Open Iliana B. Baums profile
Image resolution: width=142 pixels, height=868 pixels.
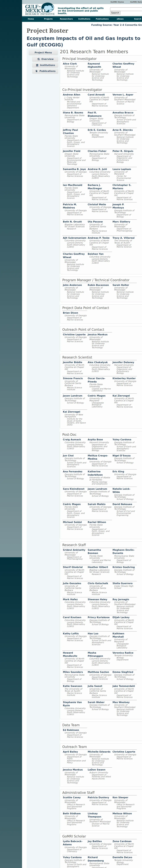[73, 113]
